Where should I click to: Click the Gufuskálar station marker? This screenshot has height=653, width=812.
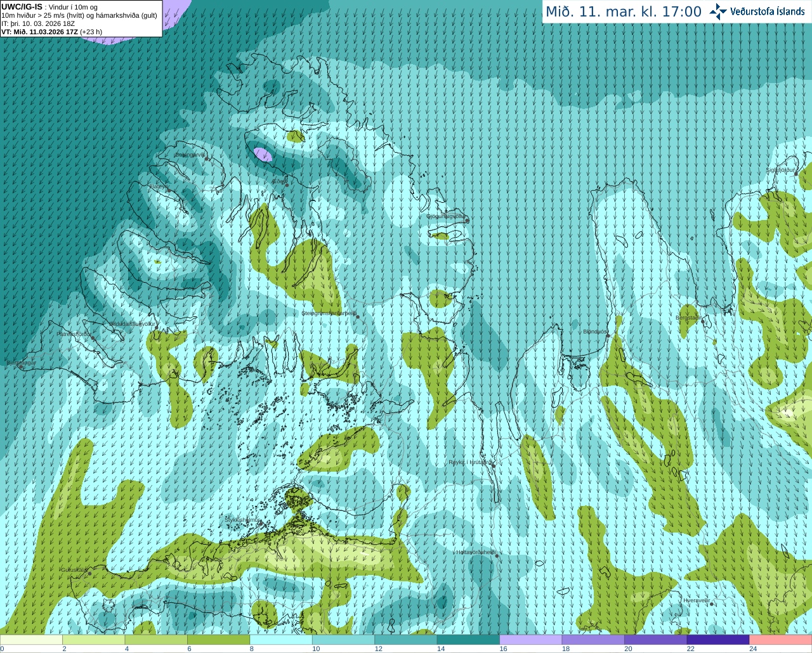(x=89, y=573)
